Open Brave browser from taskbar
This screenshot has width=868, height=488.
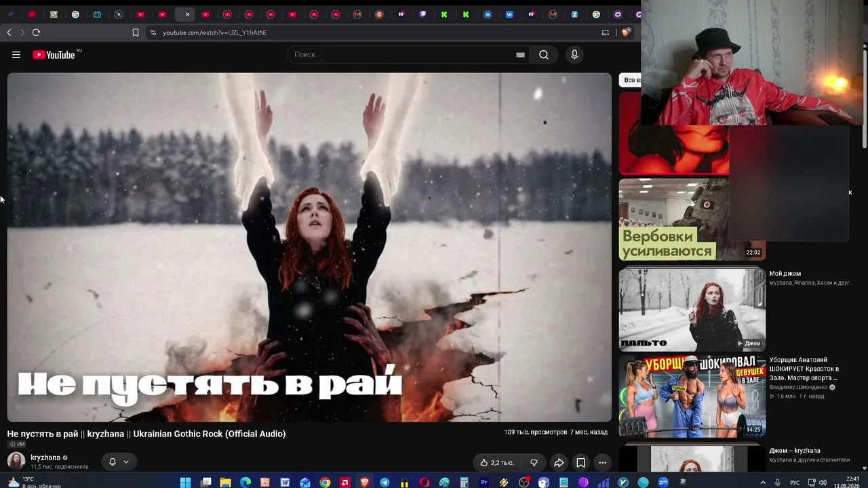click(365, 483)
